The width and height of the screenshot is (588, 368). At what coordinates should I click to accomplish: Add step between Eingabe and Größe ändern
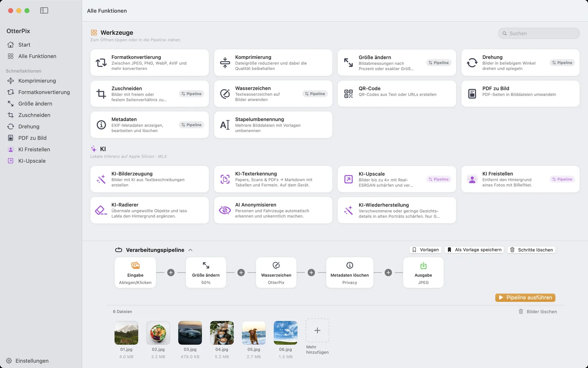(171, 273)
